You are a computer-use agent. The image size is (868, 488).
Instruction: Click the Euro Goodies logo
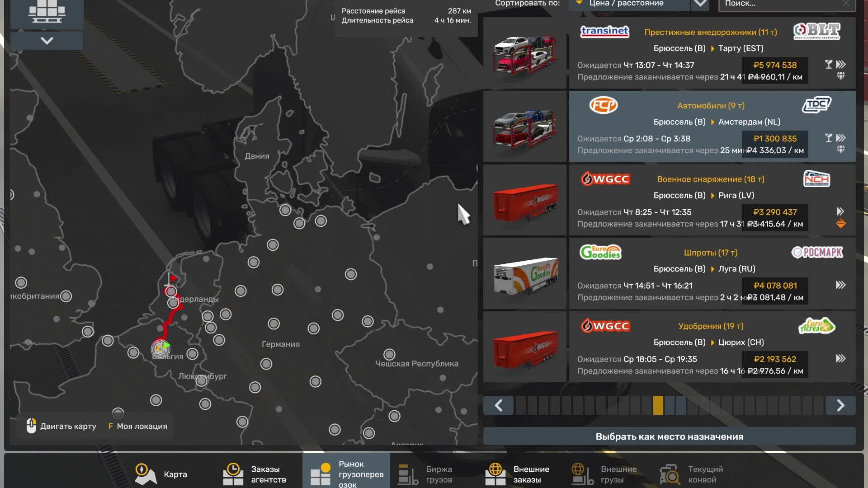point(601,252)
